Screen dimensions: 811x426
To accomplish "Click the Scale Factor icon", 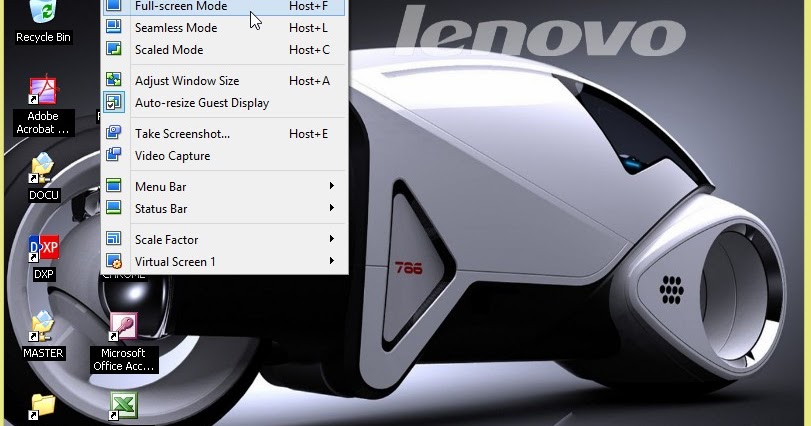I will point(113,238).
